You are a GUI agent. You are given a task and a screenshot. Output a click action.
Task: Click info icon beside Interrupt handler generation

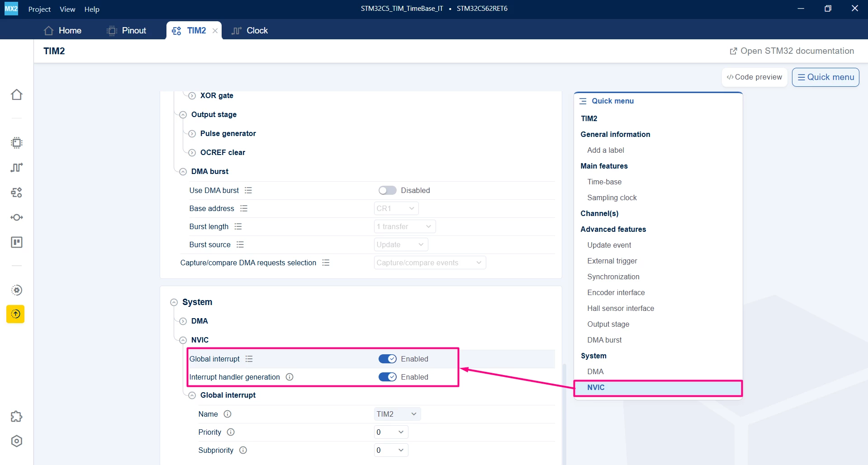pos(290,377)
